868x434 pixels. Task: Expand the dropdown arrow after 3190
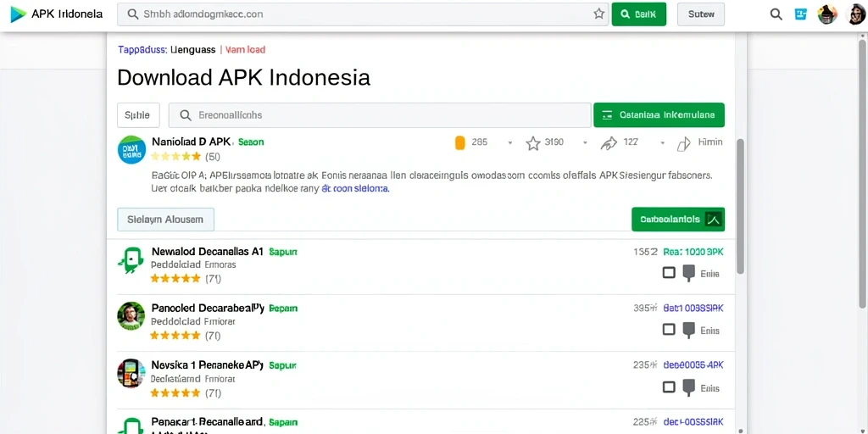[585, 142]
